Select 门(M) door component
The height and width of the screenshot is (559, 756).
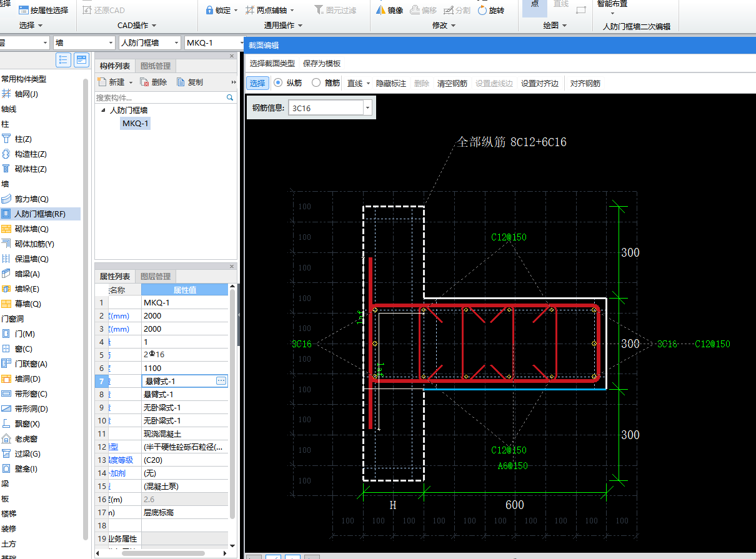click(x=18, y=334)
